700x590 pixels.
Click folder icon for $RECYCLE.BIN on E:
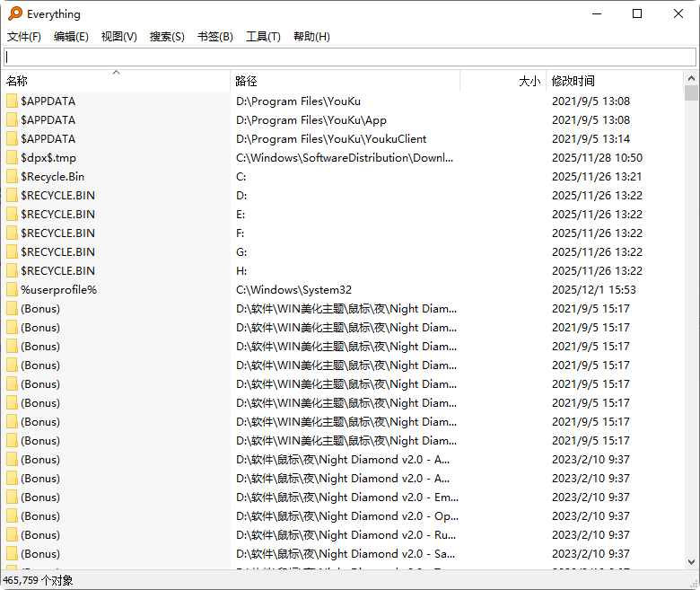coord(13,215)
